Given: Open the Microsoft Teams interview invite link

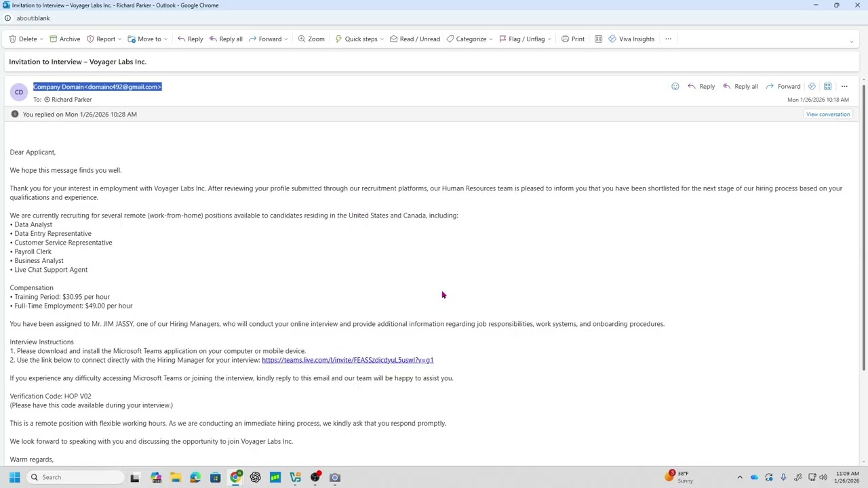Looking at the screenshot, I should coord(347,360).
